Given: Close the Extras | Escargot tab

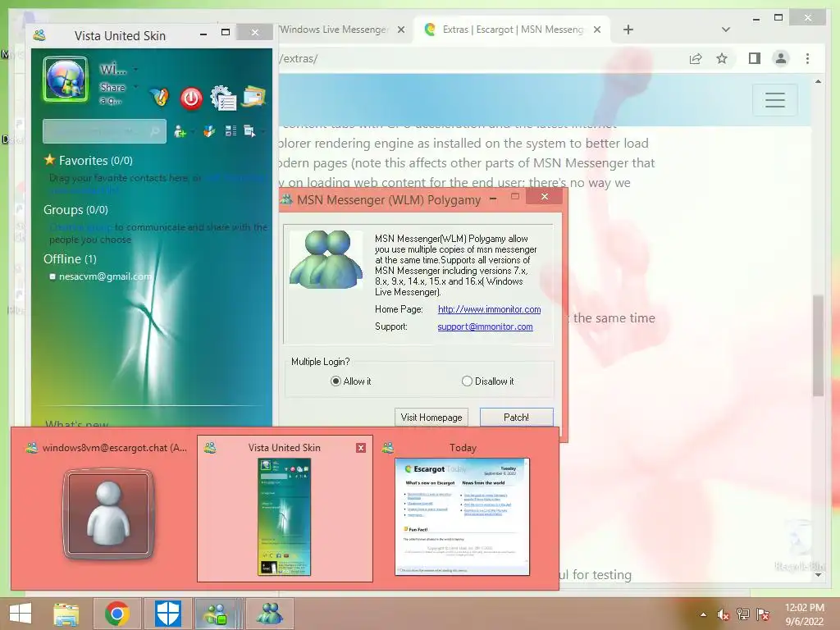Looking at the screenshot, I should click(x=597, y=30).
